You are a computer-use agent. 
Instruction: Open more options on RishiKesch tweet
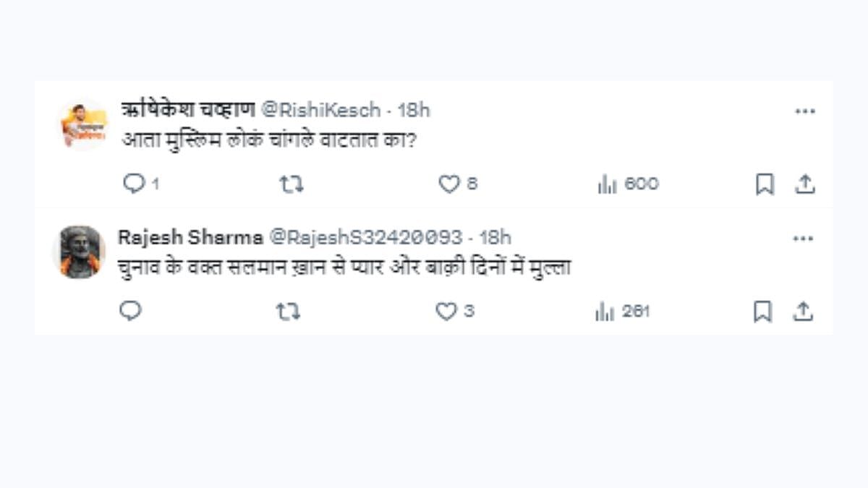coord(805,111)
